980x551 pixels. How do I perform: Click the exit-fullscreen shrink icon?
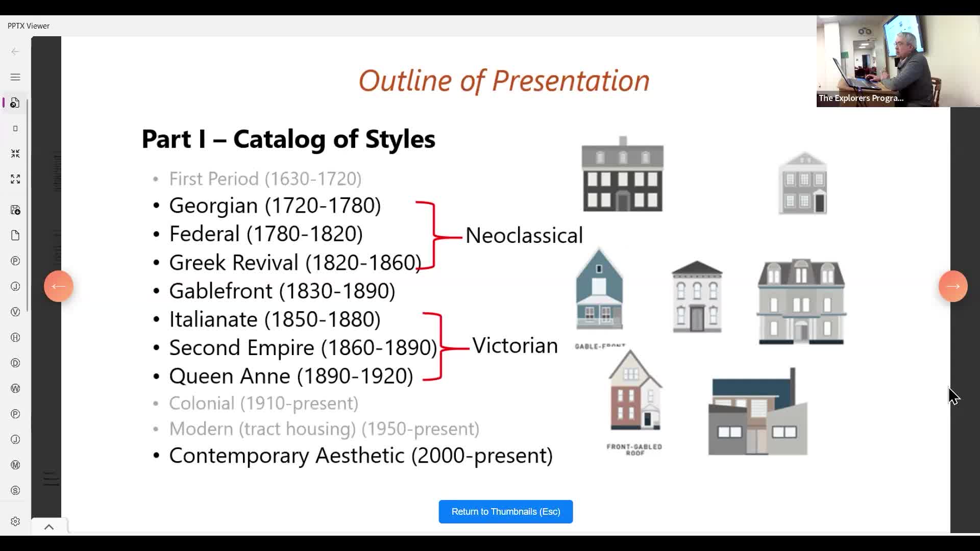click(15, 153)
